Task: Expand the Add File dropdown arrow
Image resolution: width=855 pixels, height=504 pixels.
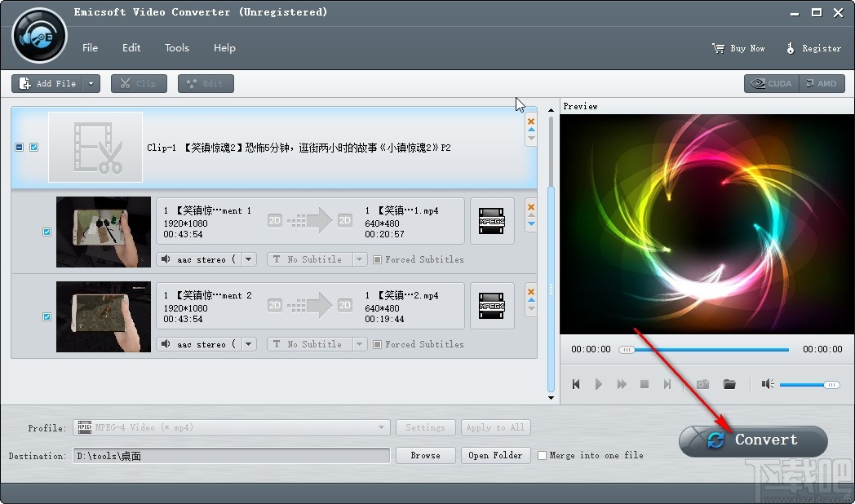Action: pos(91,83)
